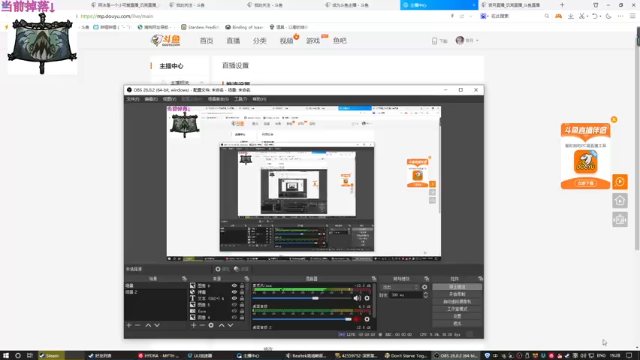Open browser three-dot more menu
Viewport: 640px width, 360px height.
point(620,16)
